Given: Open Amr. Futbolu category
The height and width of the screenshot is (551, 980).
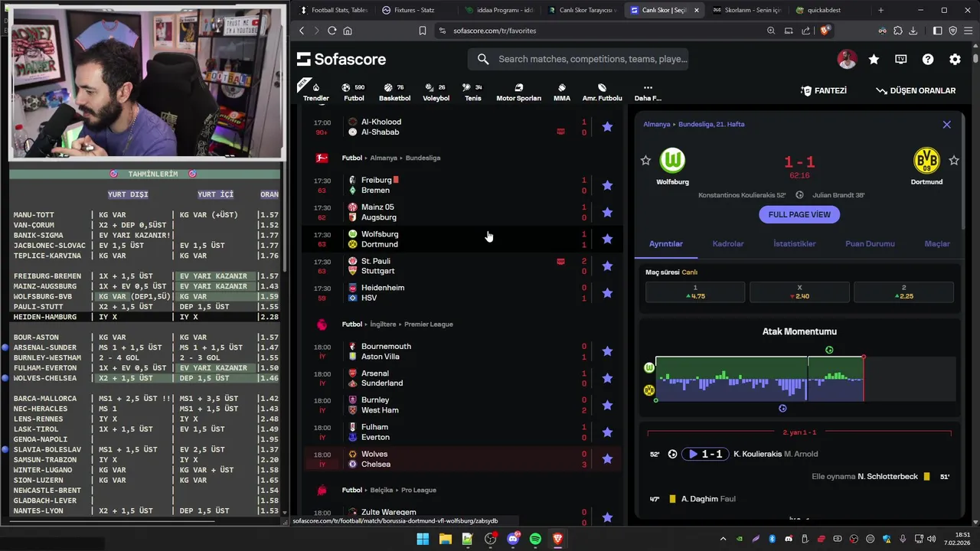Looking at the screenshot, I should pos(602,93).
